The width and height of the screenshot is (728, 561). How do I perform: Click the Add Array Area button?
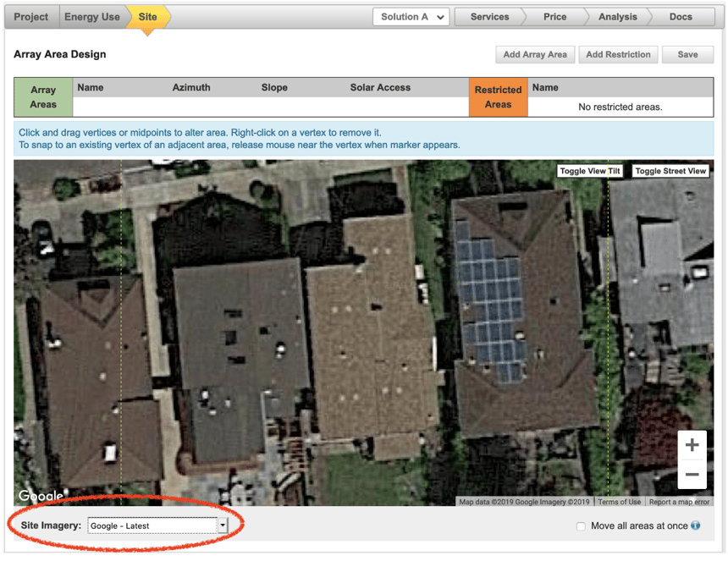click(x=535, y=54)
